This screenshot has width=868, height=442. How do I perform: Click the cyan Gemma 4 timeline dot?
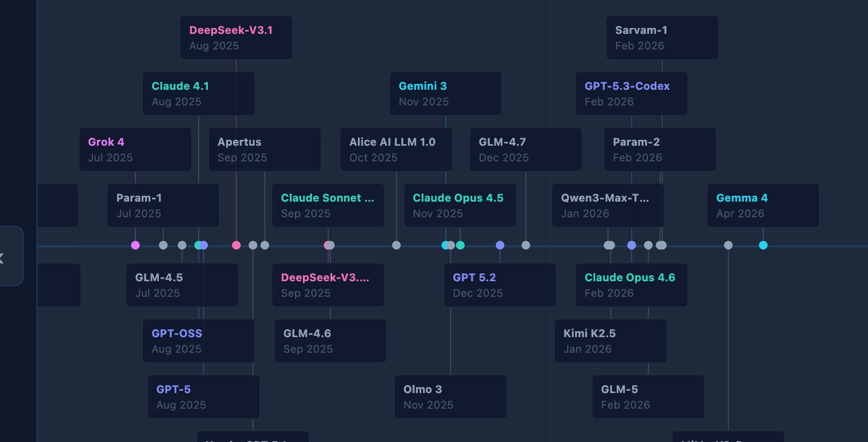(x=763, y=245)
